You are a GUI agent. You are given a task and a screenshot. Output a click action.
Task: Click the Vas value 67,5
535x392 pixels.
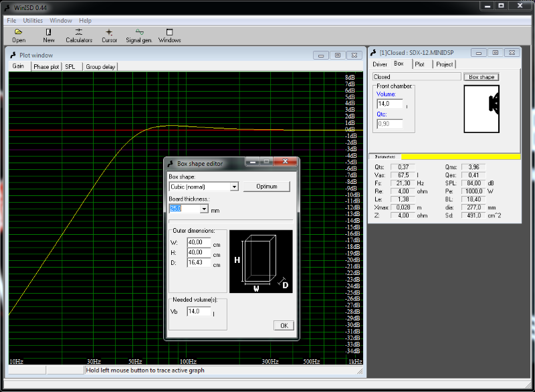click(403, 175)
